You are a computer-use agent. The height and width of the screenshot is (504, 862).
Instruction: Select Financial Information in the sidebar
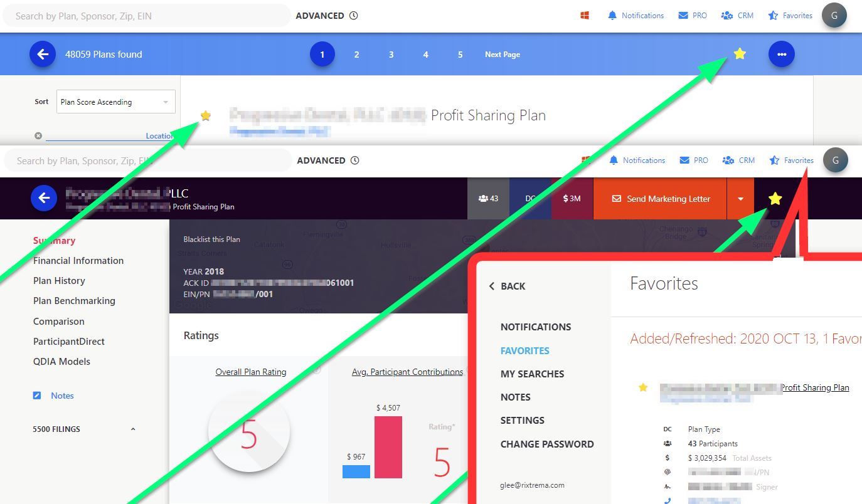(x=78, y=261)
